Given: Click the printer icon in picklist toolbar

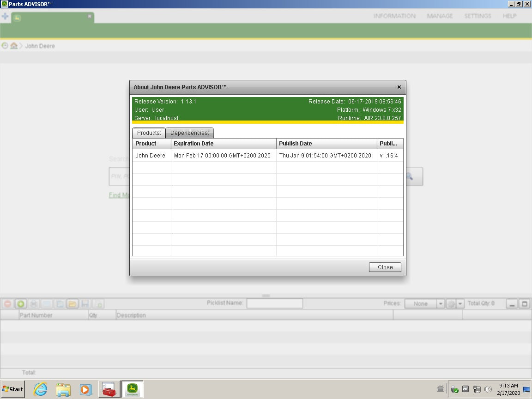Looking at the screenshot, I should [x=33, y=304].
